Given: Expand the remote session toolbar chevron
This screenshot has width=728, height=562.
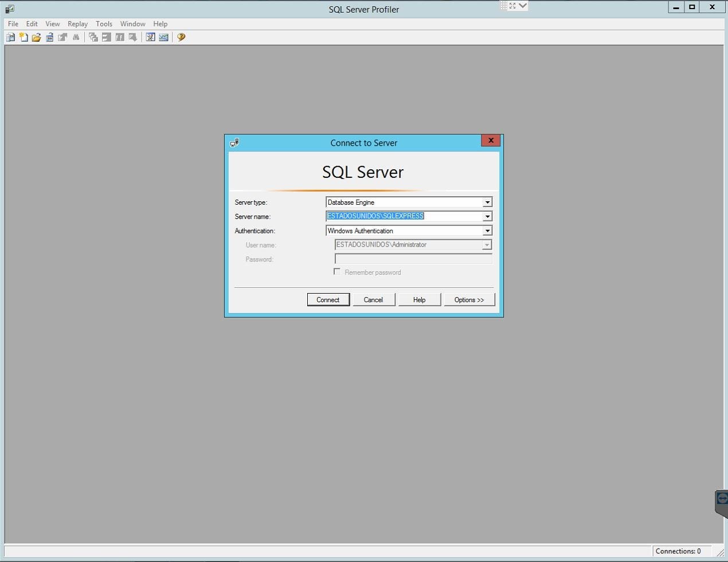Looking at the screenshot, I should click(x=522, y=6).
